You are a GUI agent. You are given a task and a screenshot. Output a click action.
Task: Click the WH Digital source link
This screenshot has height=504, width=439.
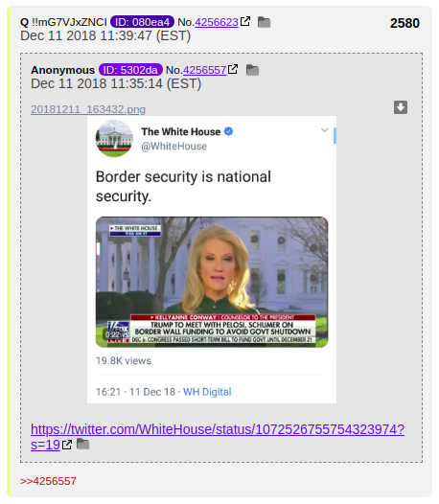click(207, 392)
